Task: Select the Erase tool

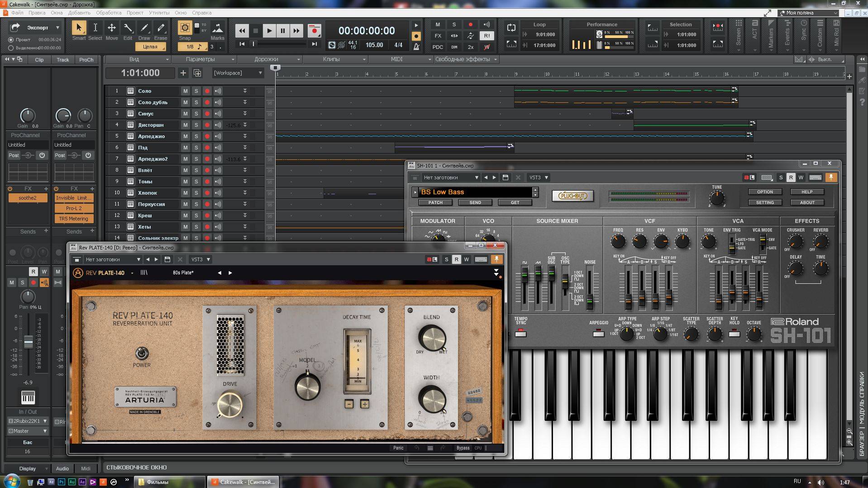Action: point(161,28)
